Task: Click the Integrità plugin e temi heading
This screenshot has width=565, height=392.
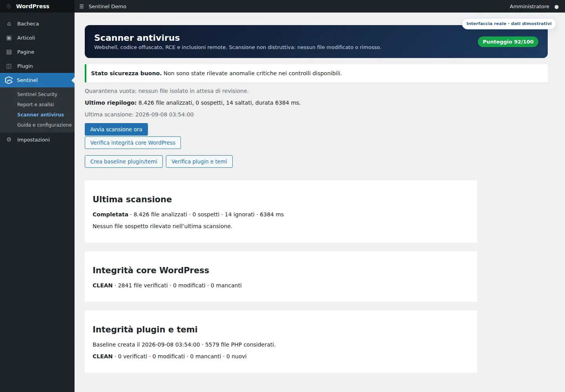Action: coord(145,329)
